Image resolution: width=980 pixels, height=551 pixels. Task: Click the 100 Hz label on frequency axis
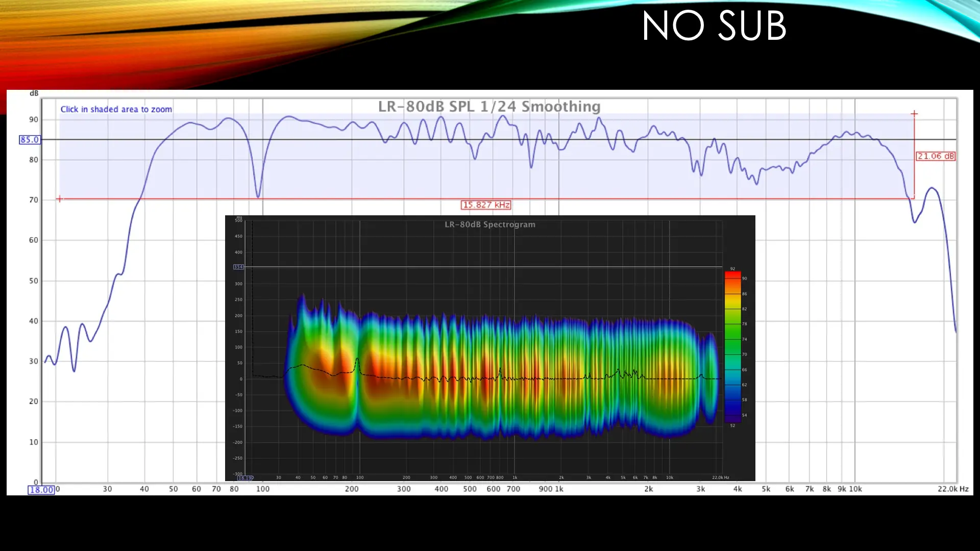262,489
